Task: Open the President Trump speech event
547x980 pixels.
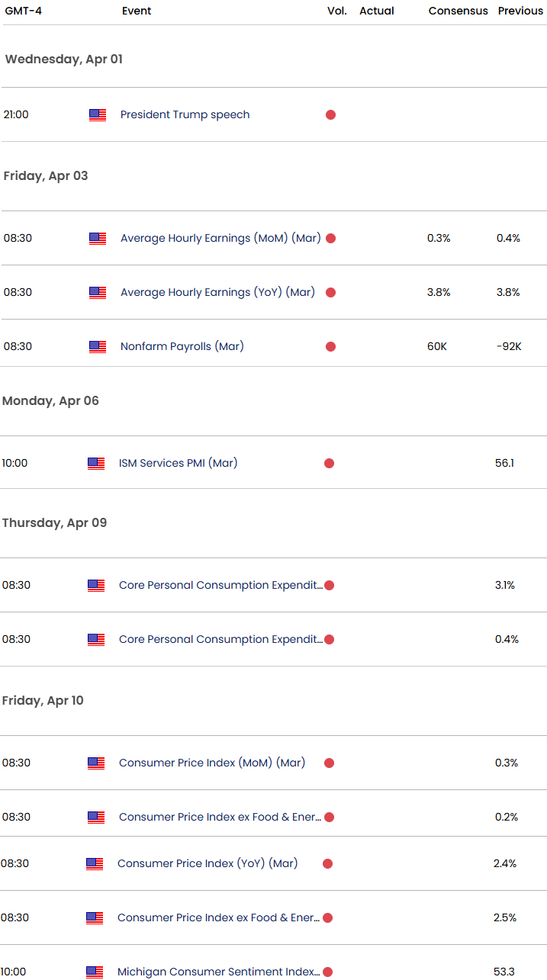Action: pos(185,115)
